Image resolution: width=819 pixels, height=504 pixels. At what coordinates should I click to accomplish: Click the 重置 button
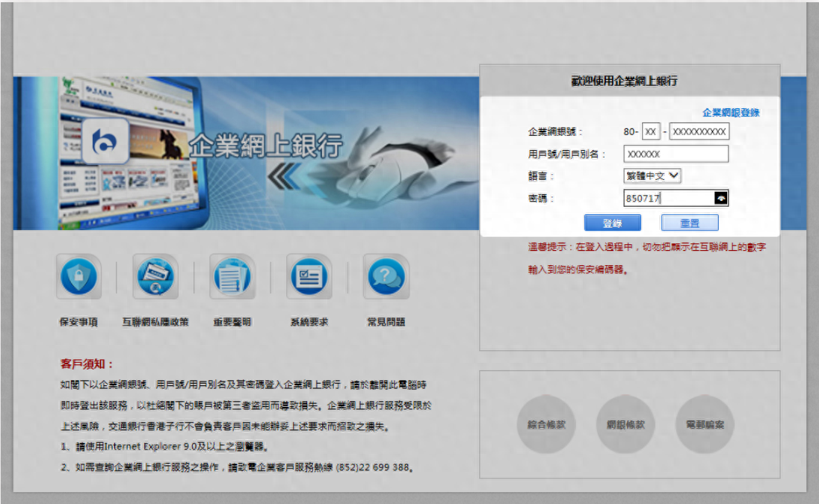click(x=689, y=223)
